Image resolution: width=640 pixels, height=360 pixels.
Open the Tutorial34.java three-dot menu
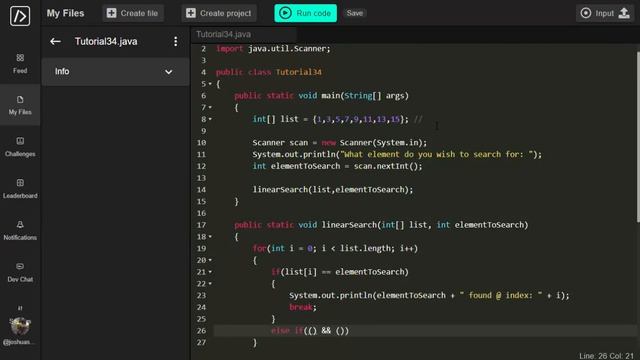click(x=176, y=41)
